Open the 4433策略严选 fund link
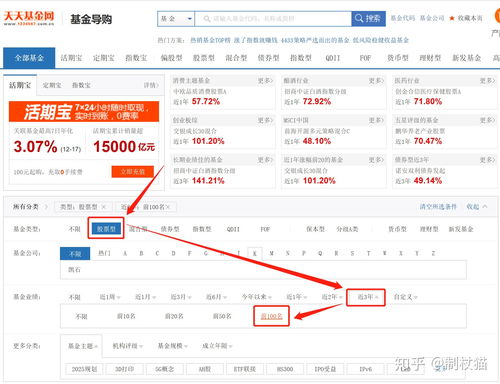This screenshot has width=500, height=384. pos(315,40)
